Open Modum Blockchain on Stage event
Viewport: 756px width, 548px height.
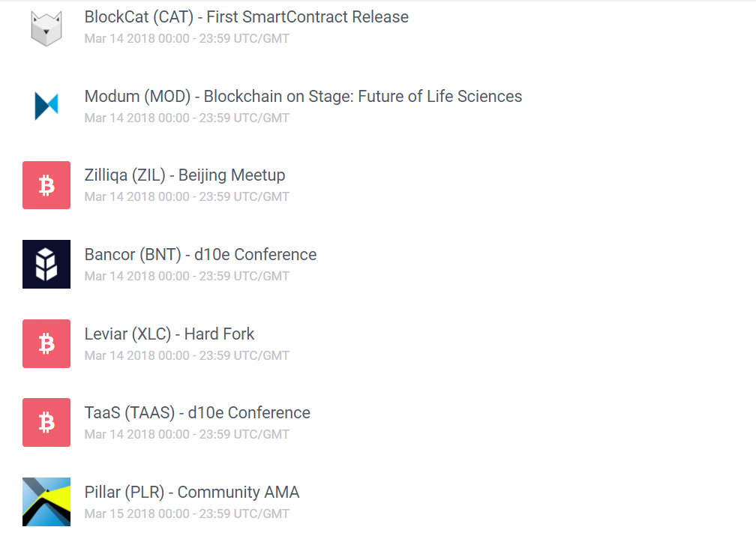pos(303,96)
